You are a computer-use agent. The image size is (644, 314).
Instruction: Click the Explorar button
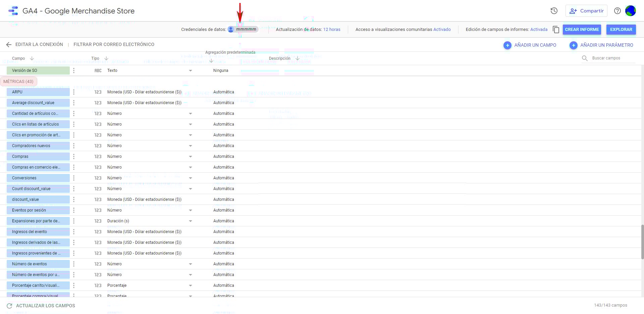tap(621, 30)
